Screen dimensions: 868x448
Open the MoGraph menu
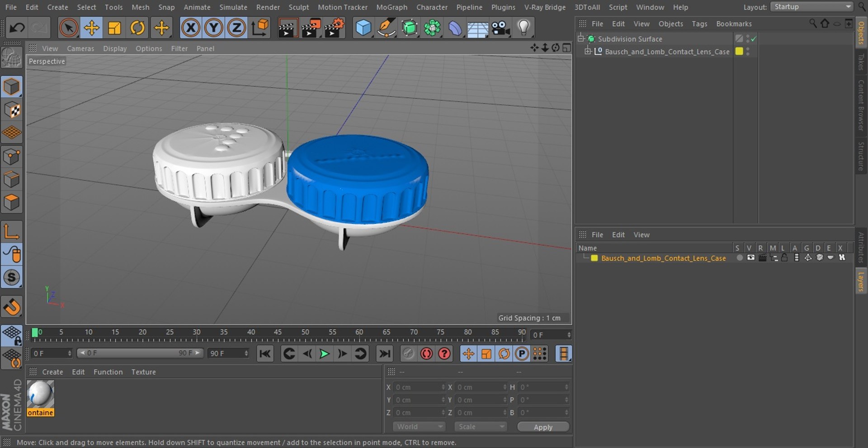392,7
